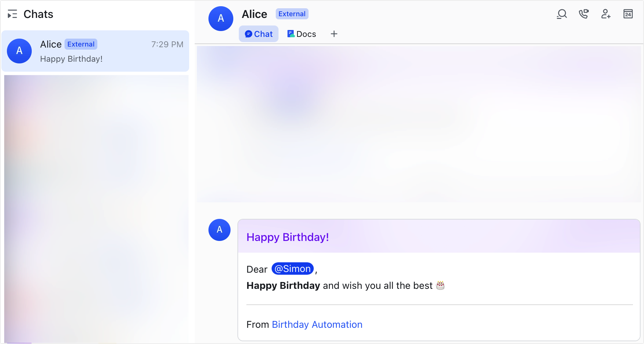Add new members to the chat
Viewport: 644px width, 344px height.
tap(606, 14)
